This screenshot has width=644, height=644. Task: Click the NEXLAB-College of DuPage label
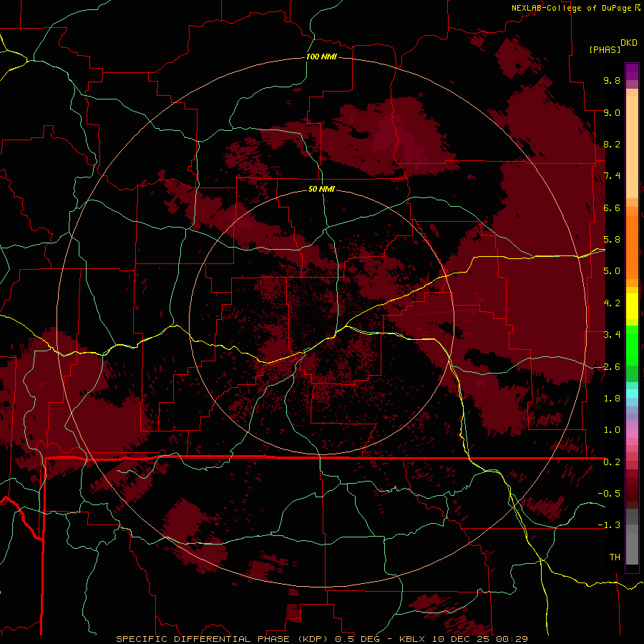click(571, 8)
